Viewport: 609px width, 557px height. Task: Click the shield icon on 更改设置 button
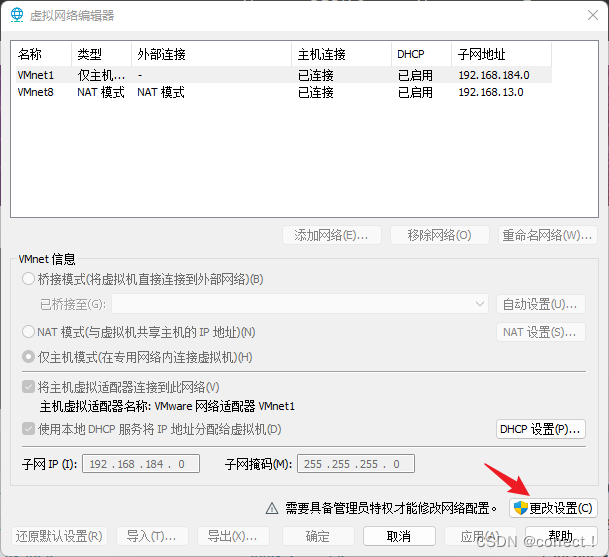520,508
